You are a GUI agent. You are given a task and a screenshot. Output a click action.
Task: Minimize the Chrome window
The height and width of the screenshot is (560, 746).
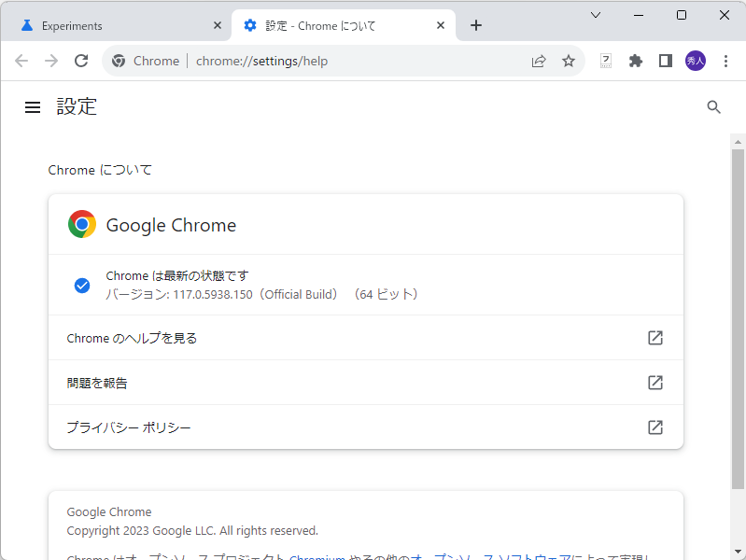point(639,15)
